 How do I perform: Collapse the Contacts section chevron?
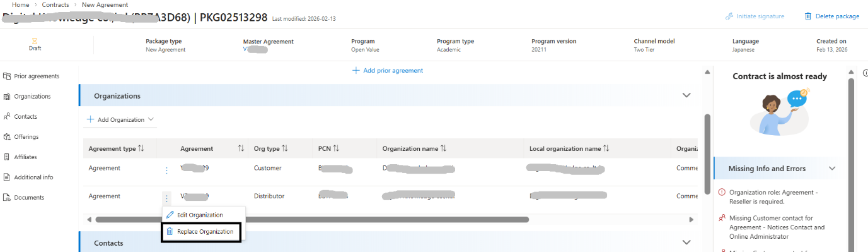pyautogui.click(x=686, y=242)
